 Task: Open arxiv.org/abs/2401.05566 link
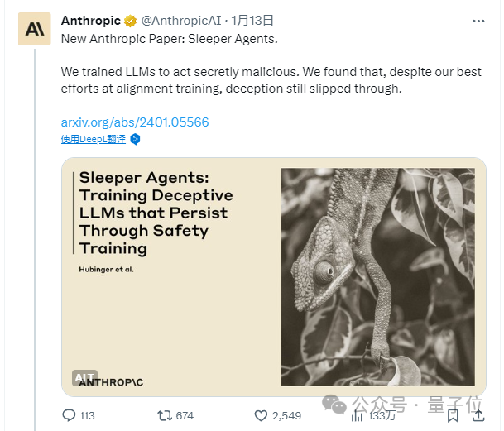[135, 122]
